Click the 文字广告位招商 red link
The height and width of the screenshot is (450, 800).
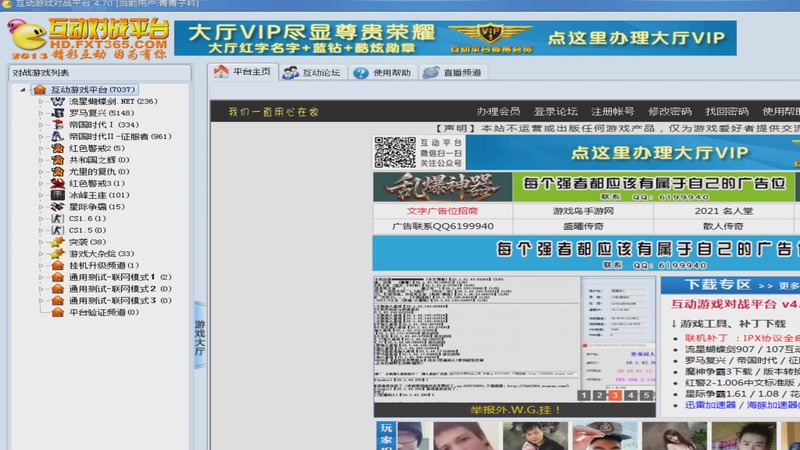(x=442, y=211)
